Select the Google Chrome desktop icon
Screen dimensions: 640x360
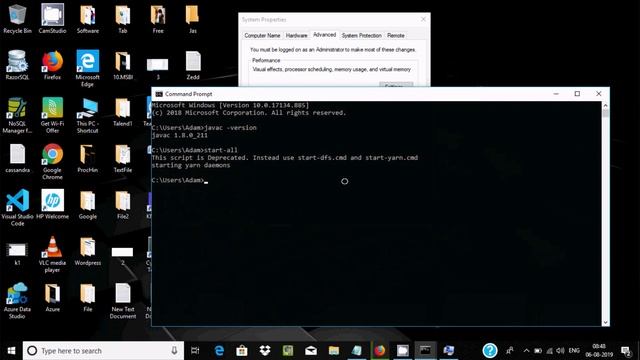[x=52, y=162]
